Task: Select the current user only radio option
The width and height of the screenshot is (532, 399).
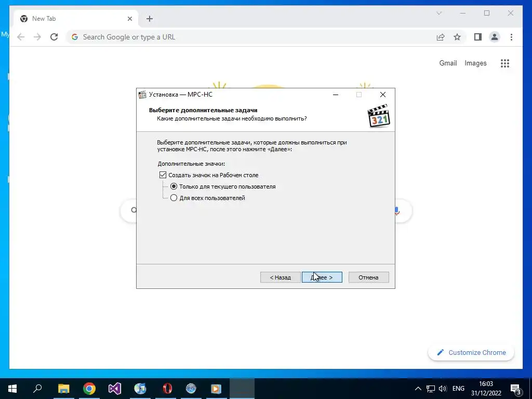Action: pyautogui.click(x=174, y=187)
